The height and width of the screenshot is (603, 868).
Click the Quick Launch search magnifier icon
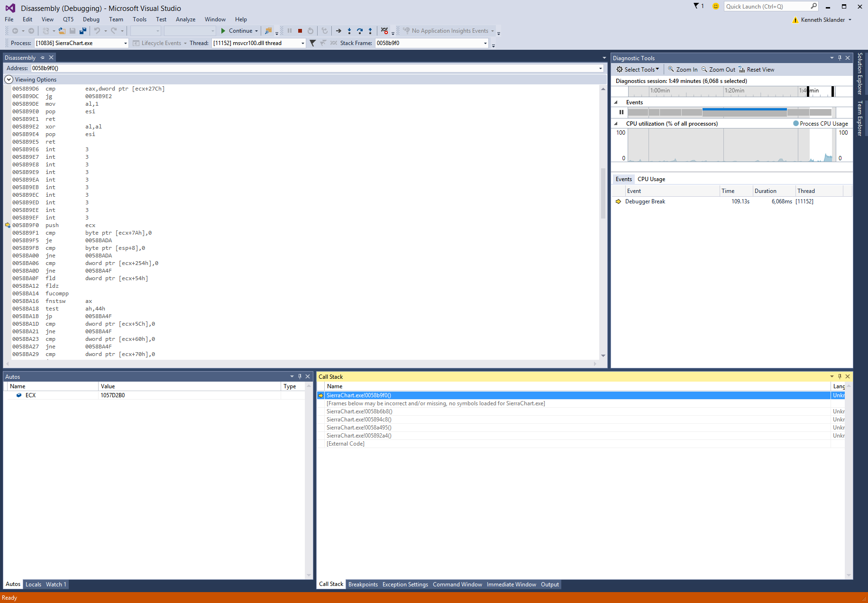814,6
